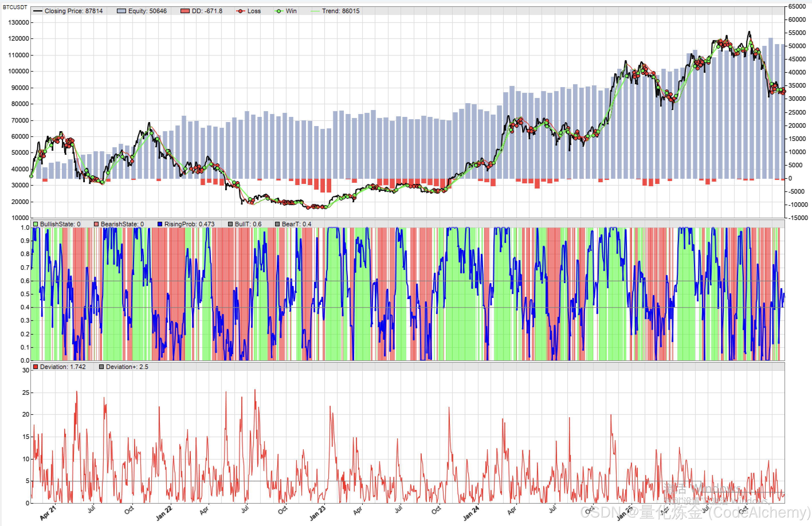Click the 100000 price axis label
This screenshot has width=812, height=526.
point(18,71)
